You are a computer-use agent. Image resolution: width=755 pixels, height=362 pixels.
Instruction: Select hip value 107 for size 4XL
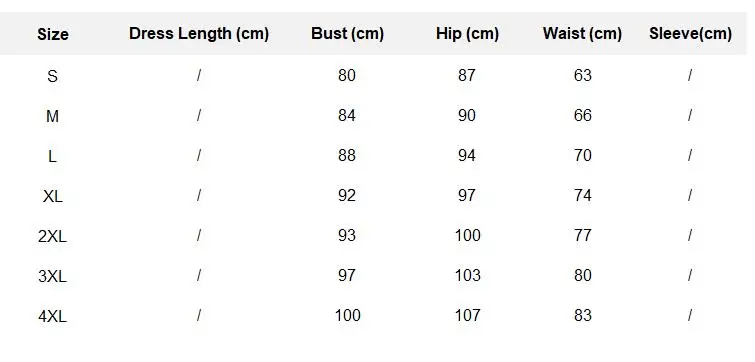click(x=468, y=315)
